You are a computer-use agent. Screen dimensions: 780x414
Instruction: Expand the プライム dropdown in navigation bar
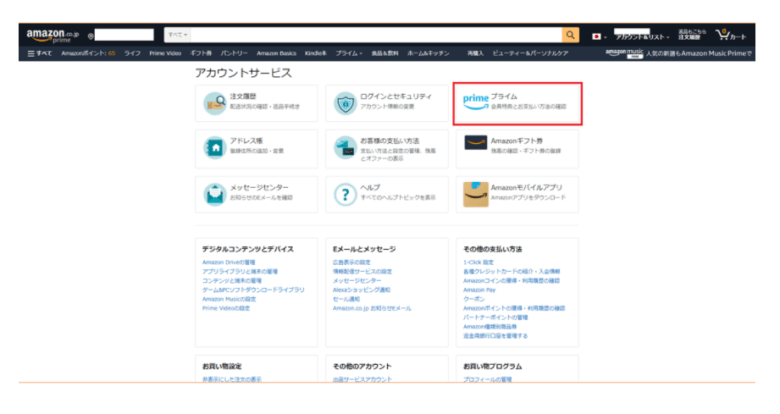349,53
